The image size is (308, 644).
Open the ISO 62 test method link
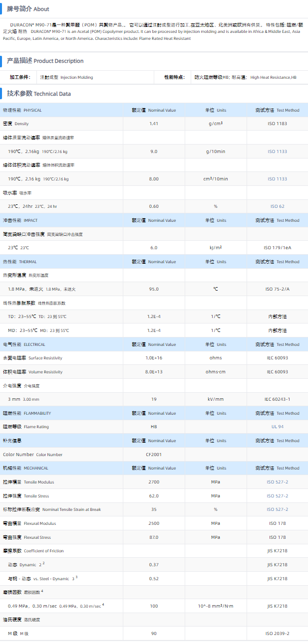[277, 206]
